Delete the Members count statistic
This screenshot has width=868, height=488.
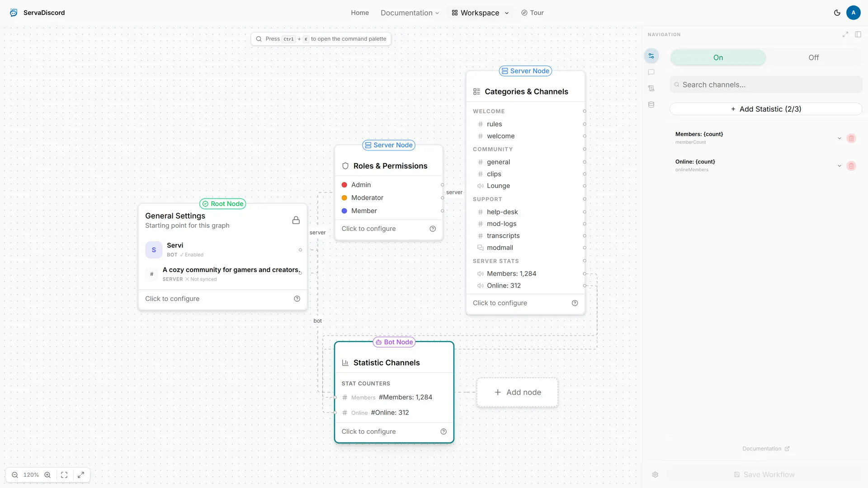(x=851, y=138)
